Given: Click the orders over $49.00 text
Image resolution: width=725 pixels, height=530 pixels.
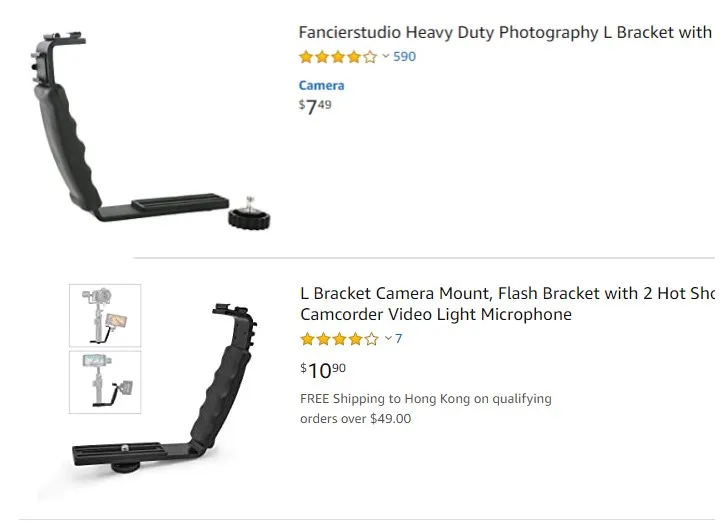Looking at the screenshot, I should click(355, 419).
